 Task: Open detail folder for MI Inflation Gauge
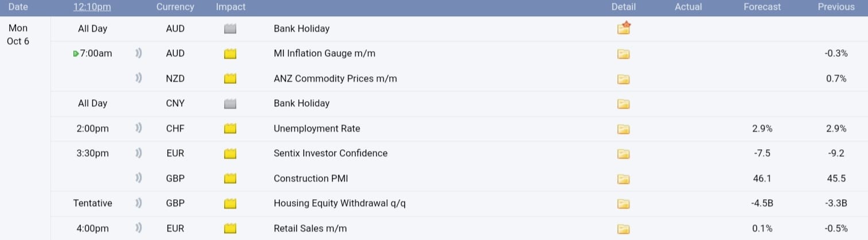[624, 54]
